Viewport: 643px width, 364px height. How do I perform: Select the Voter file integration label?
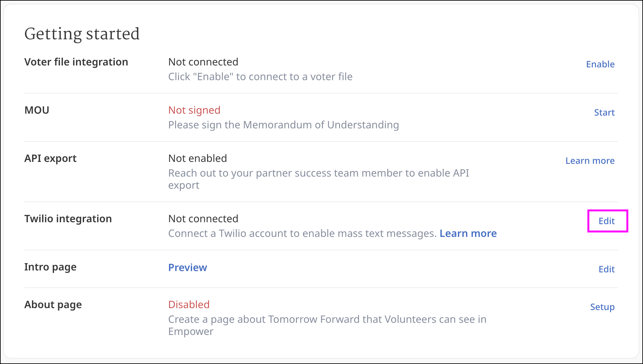76,62
